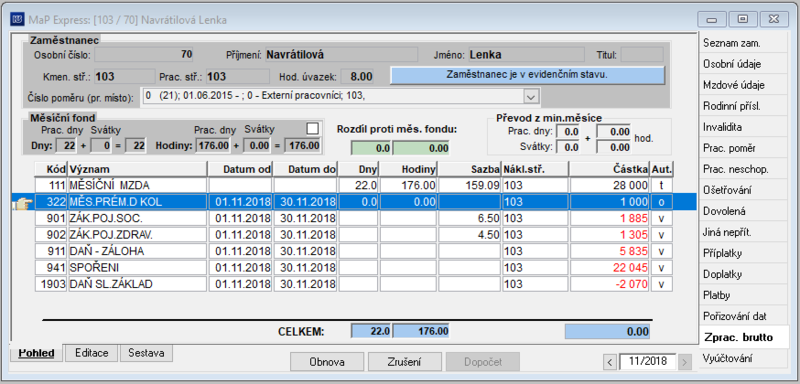Click the Jméno field Lenka
The image size is (800, 384).
coord(526,55)
